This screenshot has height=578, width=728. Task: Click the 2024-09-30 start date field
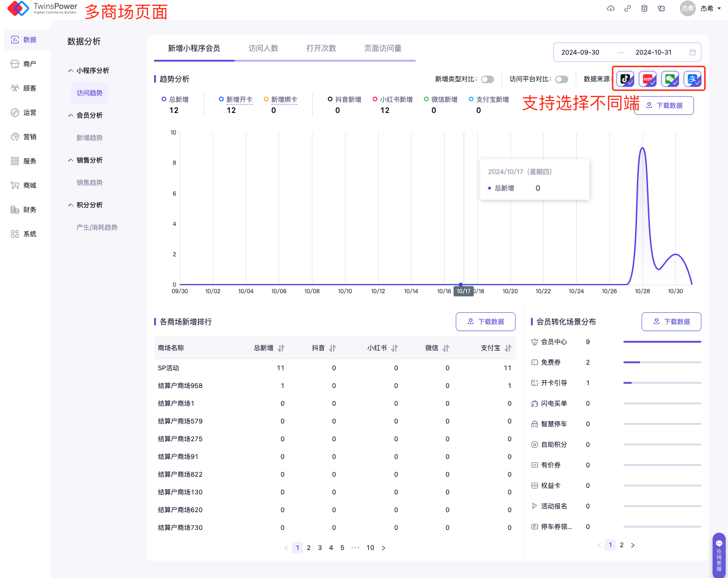pos(580,52)
